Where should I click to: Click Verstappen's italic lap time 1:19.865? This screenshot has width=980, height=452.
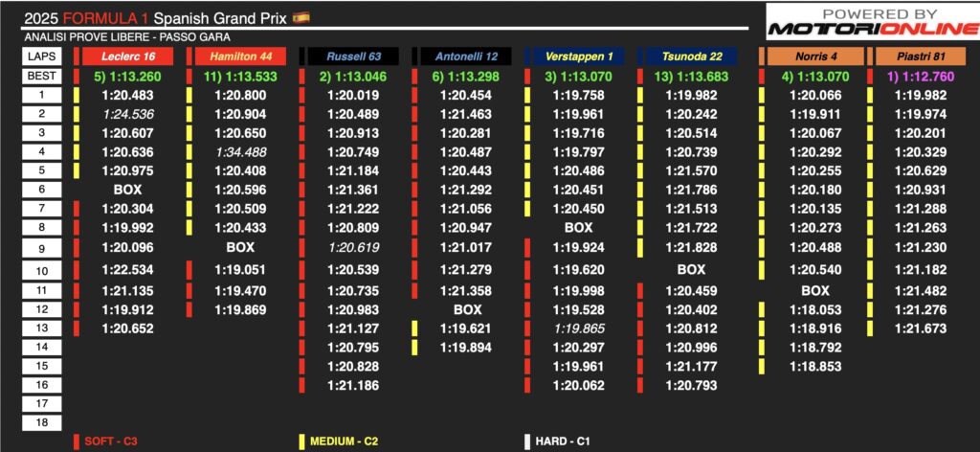579,328
